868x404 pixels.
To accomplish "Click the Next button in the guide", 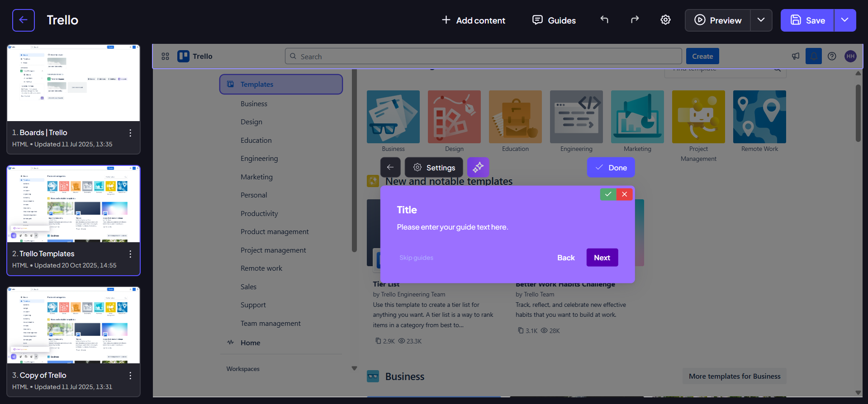I will (602, 258).
